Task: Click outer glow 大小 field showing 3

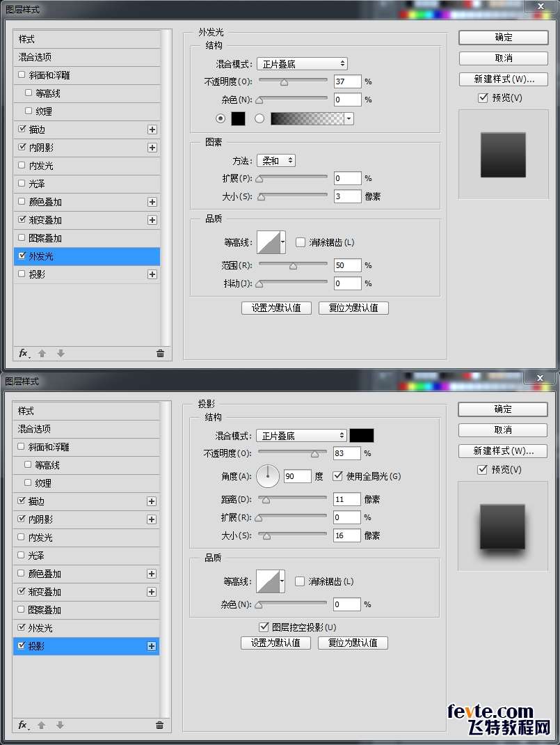Action: click(x=347, y=196)
